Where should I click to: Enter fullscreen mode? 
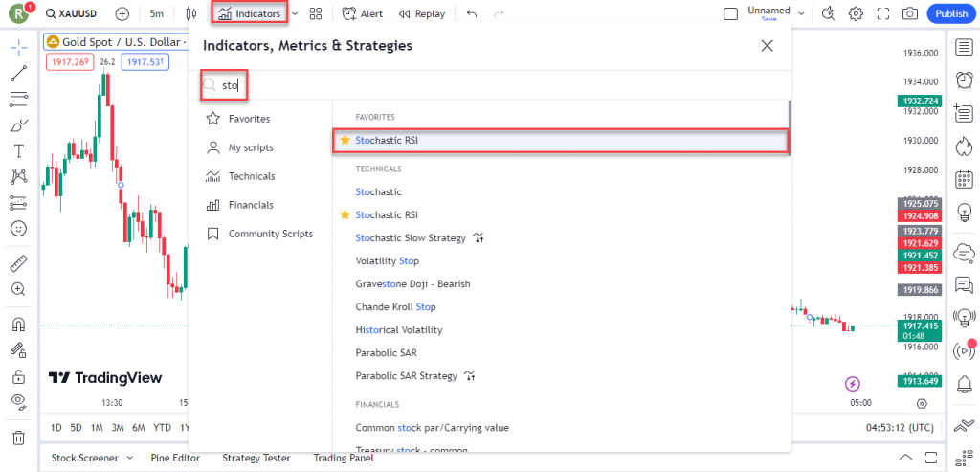[x=883, y=13]
